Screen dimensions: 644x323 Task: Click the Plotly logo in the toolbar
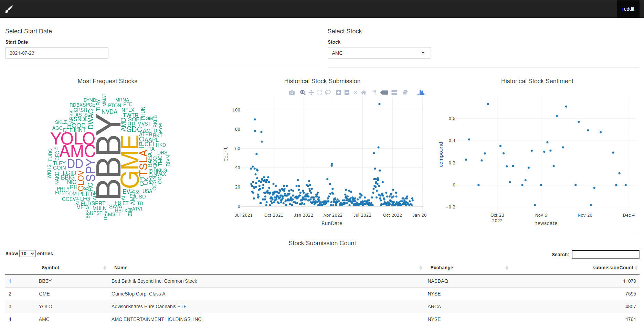click(421, 93)
